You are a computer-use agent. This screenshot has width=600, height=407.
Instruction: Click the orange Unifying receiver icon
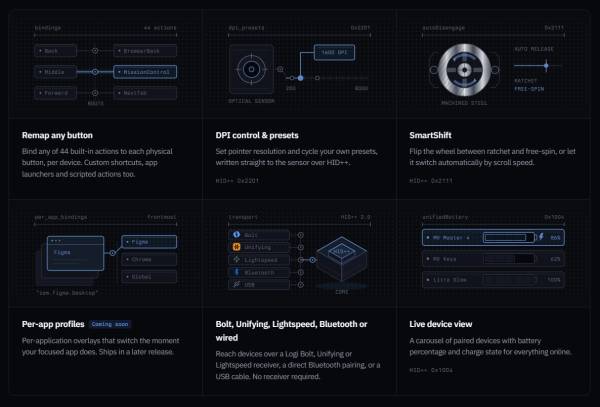236,247
